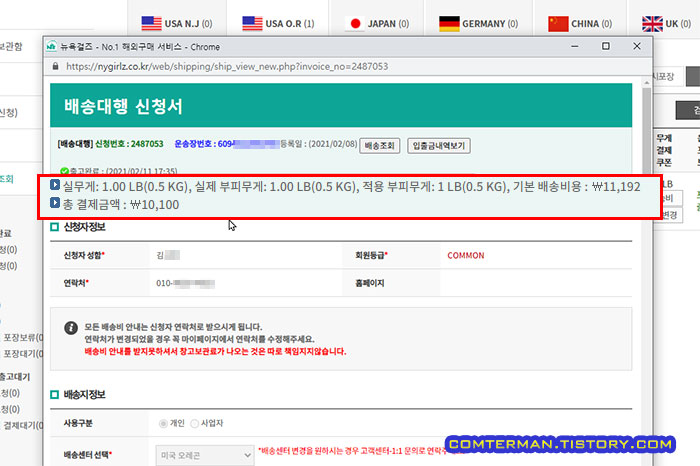
Task: Click the 배송지정보 section square icon
Action: pos(54,395)
